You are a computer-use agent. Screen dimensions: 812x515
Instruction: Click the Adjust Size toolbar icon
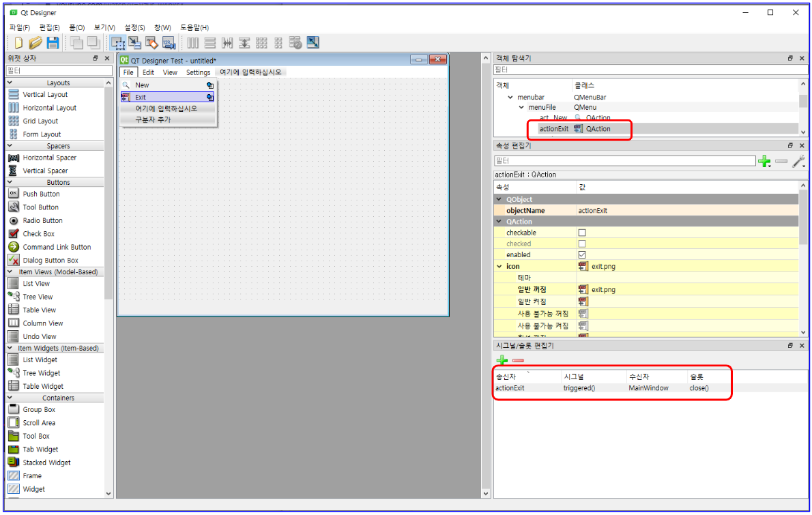point(313,42)
